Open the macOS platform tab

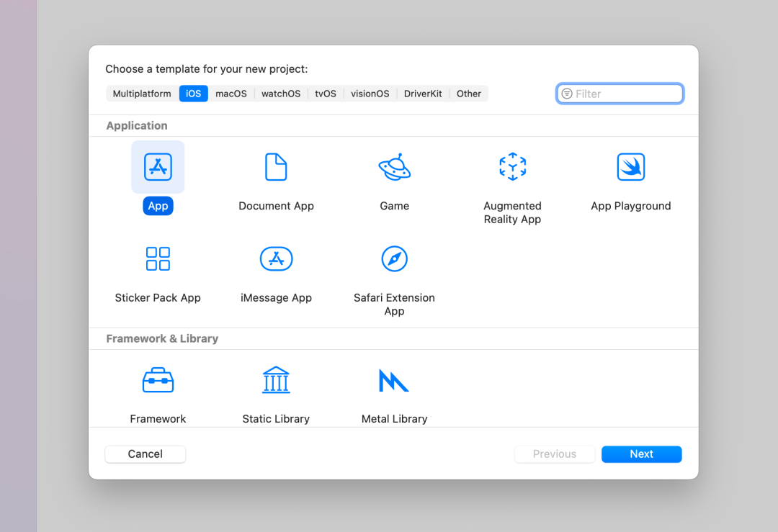231,94
